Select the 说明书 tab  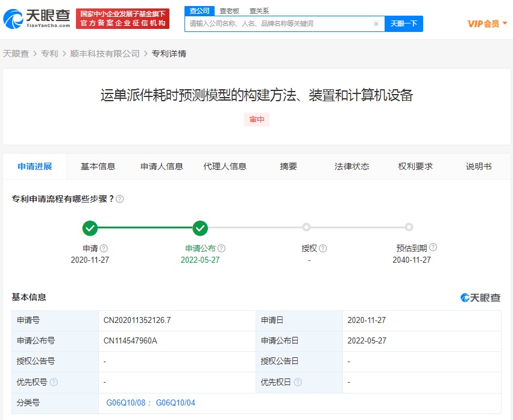(479, 166)
